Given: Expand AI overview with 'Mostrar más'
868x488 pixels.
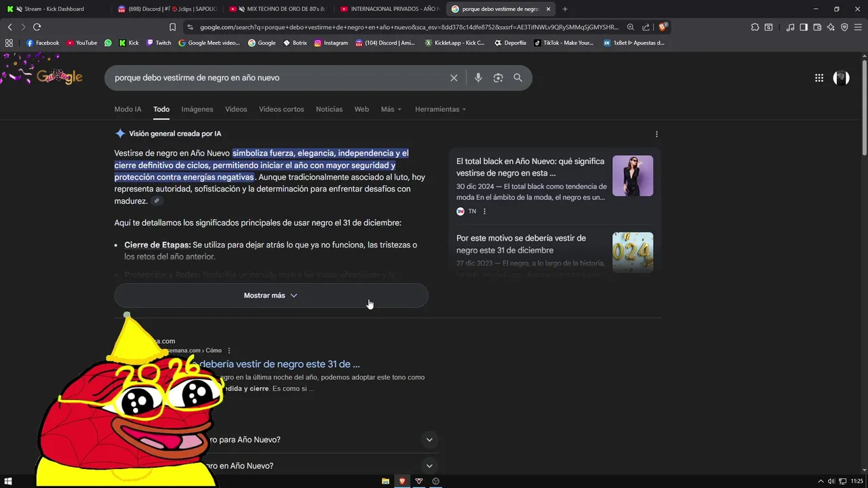Looking at the screenshot, I should click(271, 296).
